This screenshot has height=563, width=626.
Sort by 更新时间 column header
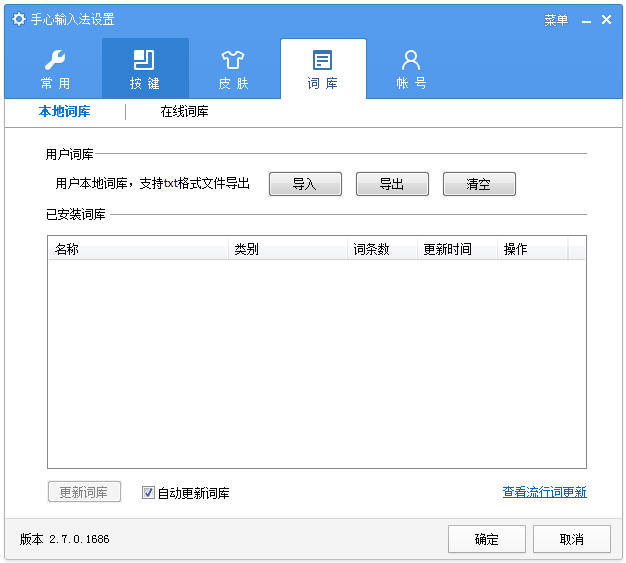point(457,249)
